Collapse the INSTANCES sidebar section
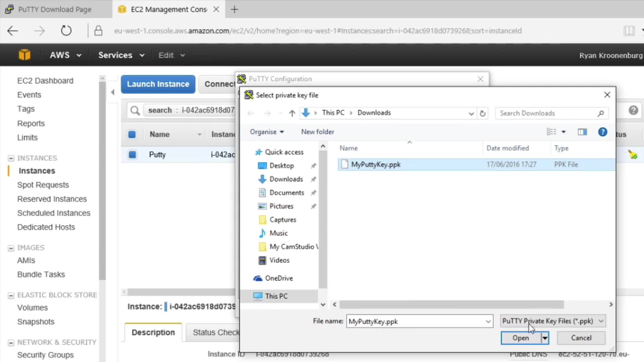 (x=11, y=158)
